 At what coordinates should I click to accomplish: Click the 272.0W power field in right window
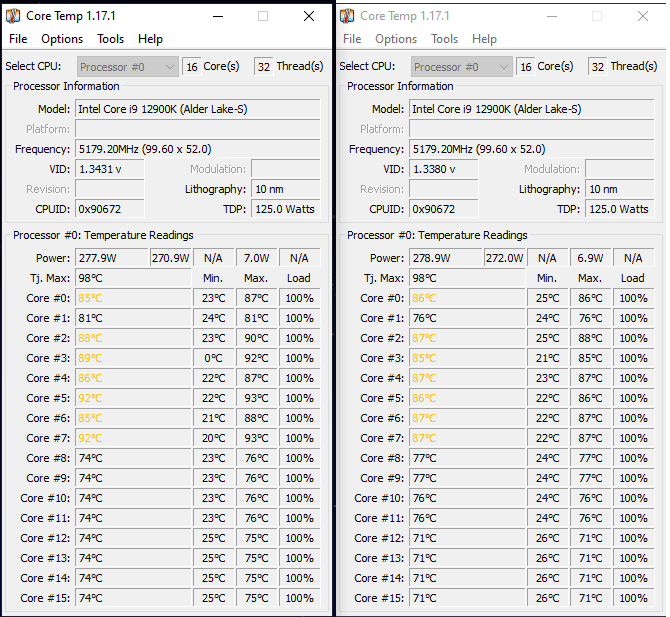coord(505,258)
